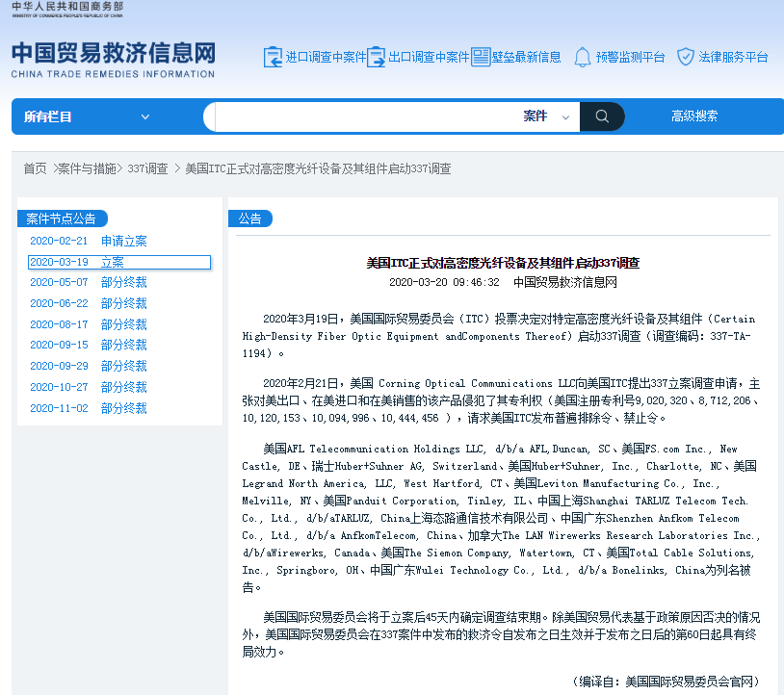This screenshot has height=695, width=784.
Task: Open 案件与措施 breadcrumb link
Action: [x=87, y=168]
